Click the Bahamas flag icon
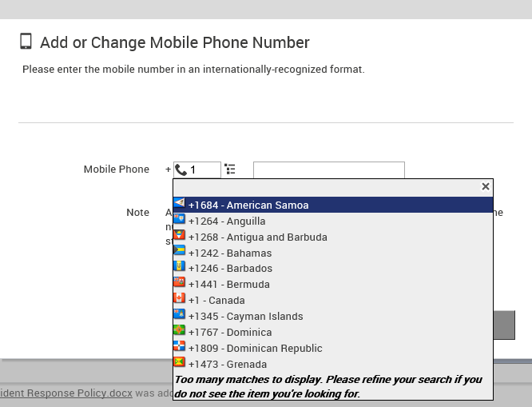The width and height of the screenshot is (532, 407). [x=179, y=250]
